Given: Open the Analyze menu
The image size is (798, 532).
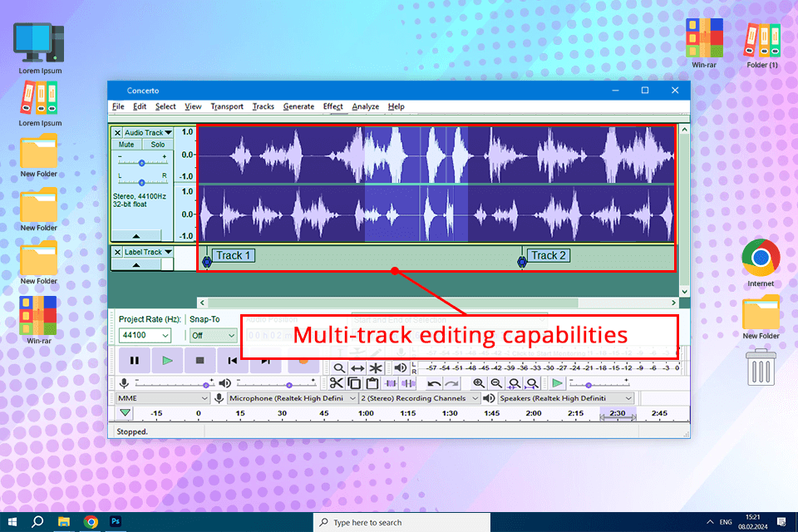Looking at the screenshot, I should (366, 106).
